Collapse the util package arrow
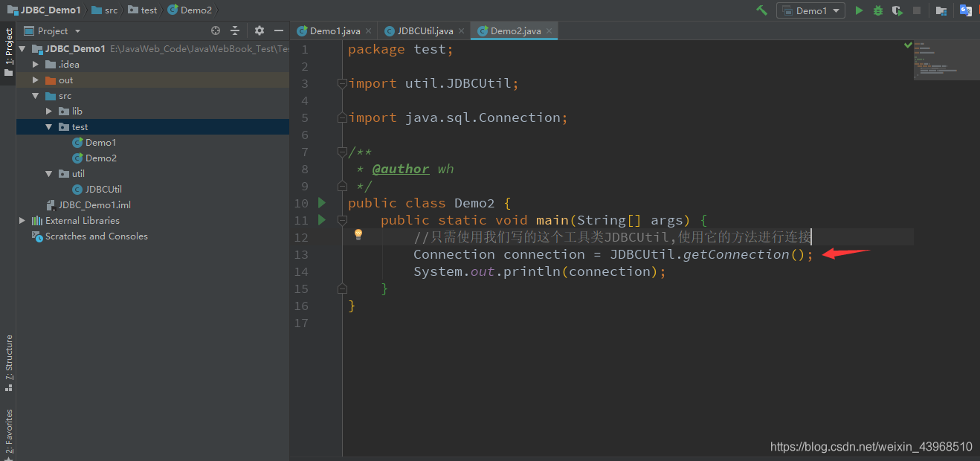 (49, 174)
